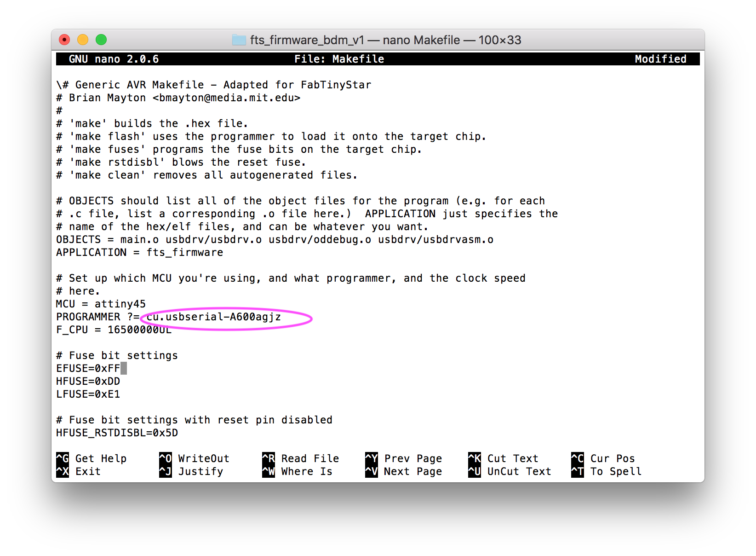Click the '# Set up which MCU' comment
This screenshot has width=756, height=556.
pyautogui.click(x=291, y=278)
